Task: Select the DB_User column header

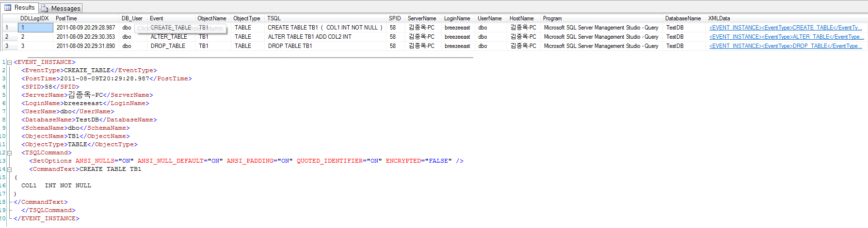Action: 133,18
